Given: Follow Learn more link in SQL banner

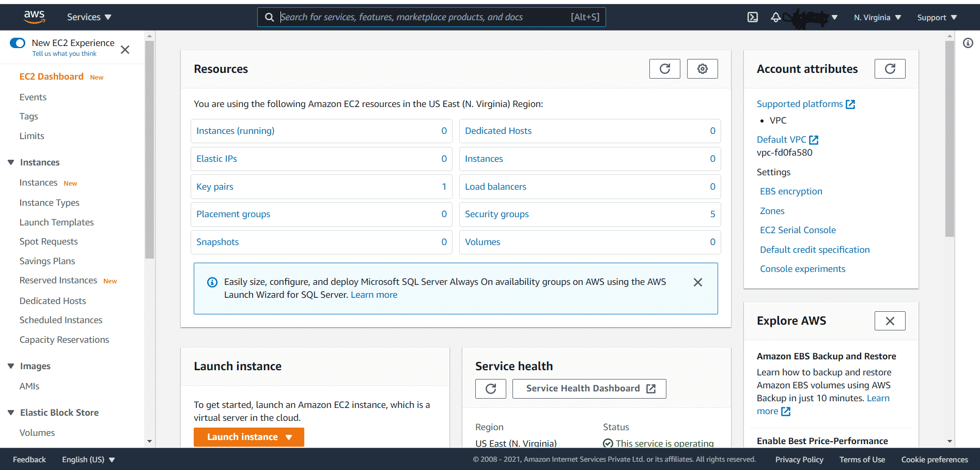Looking at the screenshot, I should (x=374, y=295).
